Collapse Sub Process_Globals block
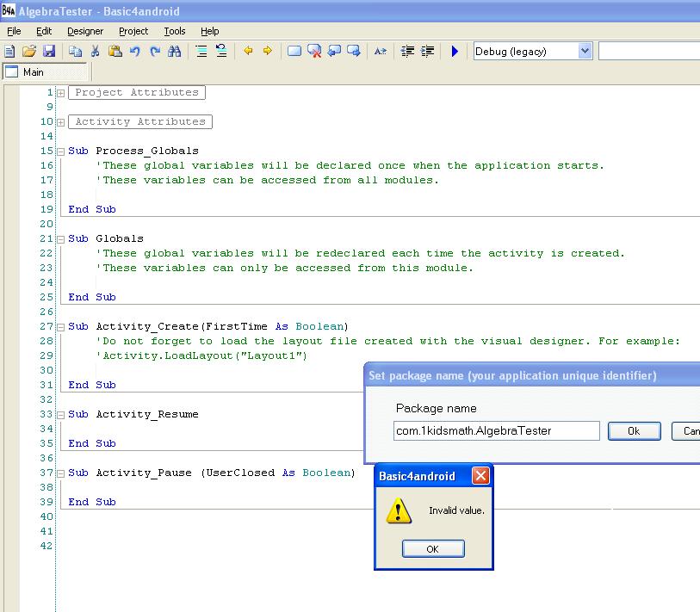Screen dimensions: 700x612 coord(61,151)
